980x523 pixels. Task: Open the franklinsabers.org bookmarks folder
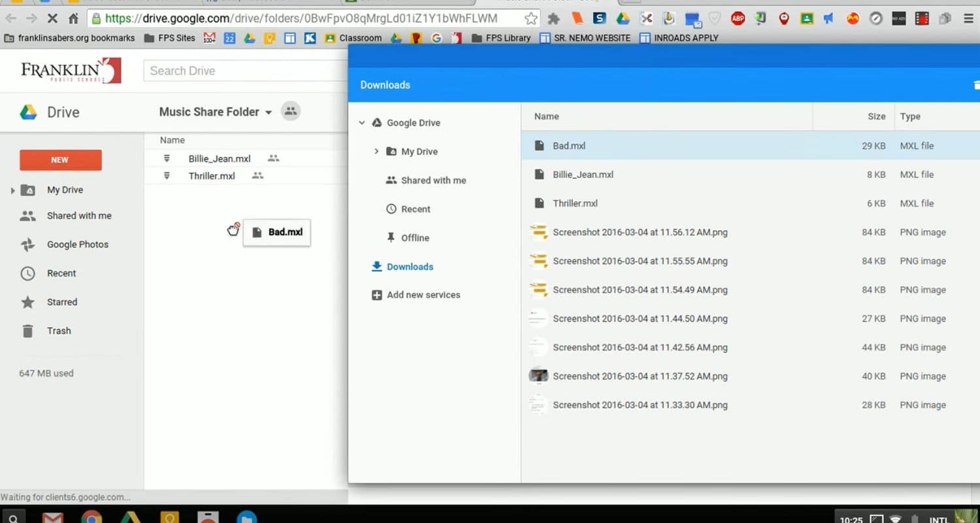click(x=69, y=38)
